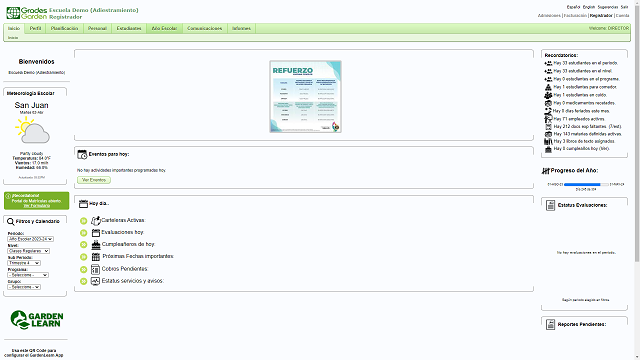Open the Facturación module link
640x360 pixels.
[575, 16]
